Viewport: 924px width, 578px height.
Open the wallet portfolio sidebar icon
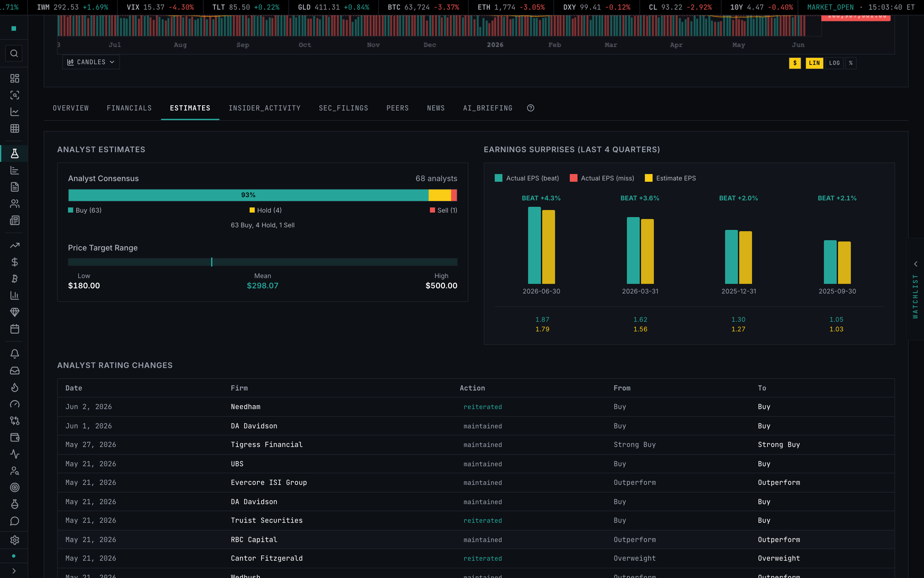(14, 438)
